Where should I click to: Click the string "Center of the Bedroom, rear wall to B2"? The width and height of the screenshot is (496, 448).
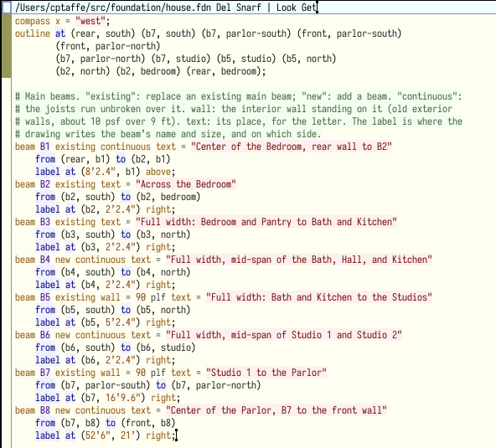(292, 147)
